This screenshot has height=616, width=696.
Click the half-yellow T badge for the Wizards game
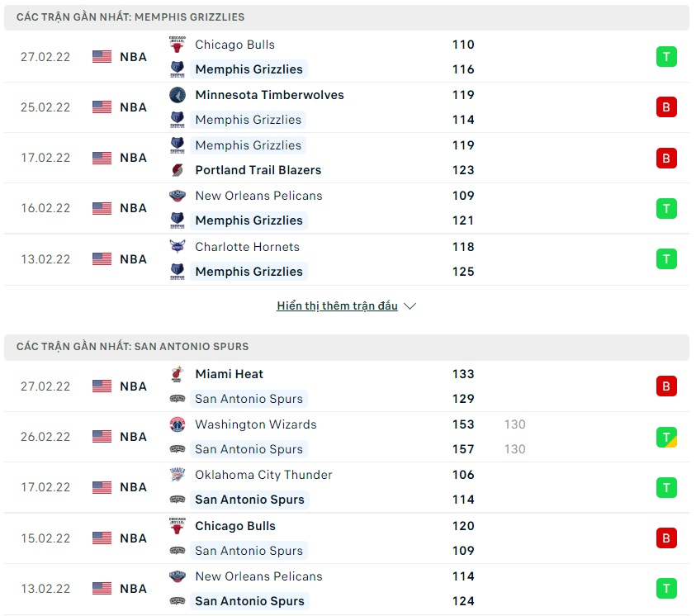666,437
